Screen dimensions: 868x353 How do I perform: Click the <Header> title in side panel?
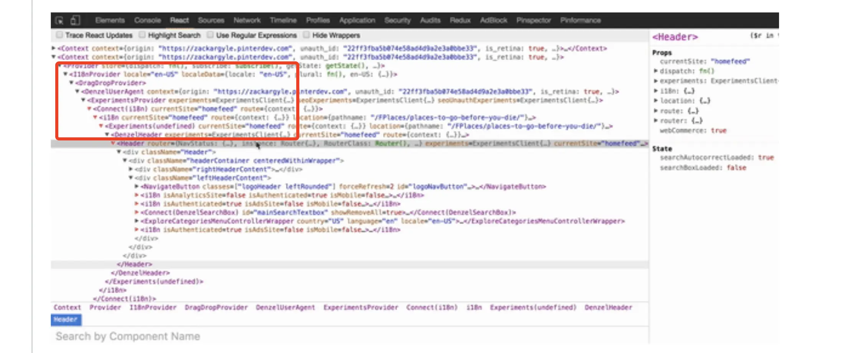coord(675,37)
